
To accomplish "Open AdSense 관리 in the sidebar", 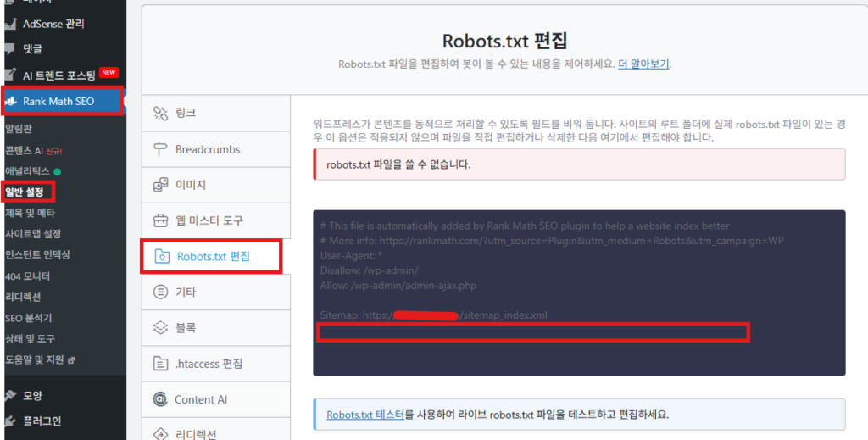I will (x=53, y=24).
